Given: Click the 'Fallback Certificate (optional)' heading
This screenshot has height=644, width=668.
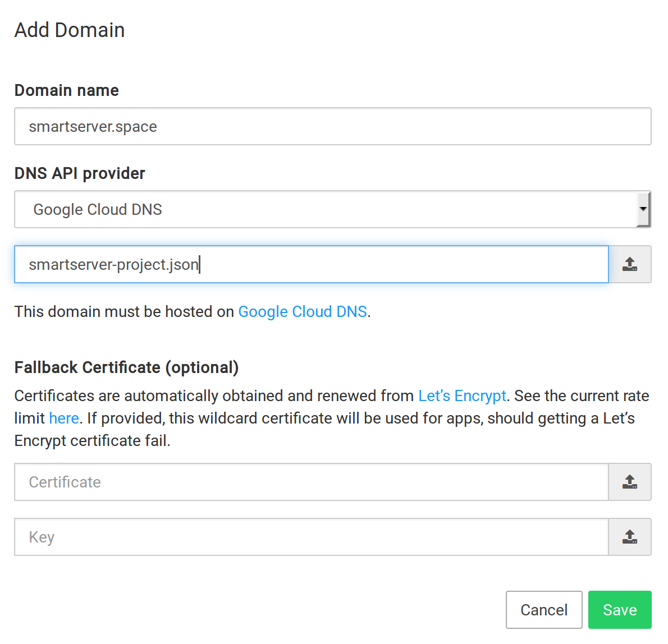Looking at the screenshot, I should point(126,367).
